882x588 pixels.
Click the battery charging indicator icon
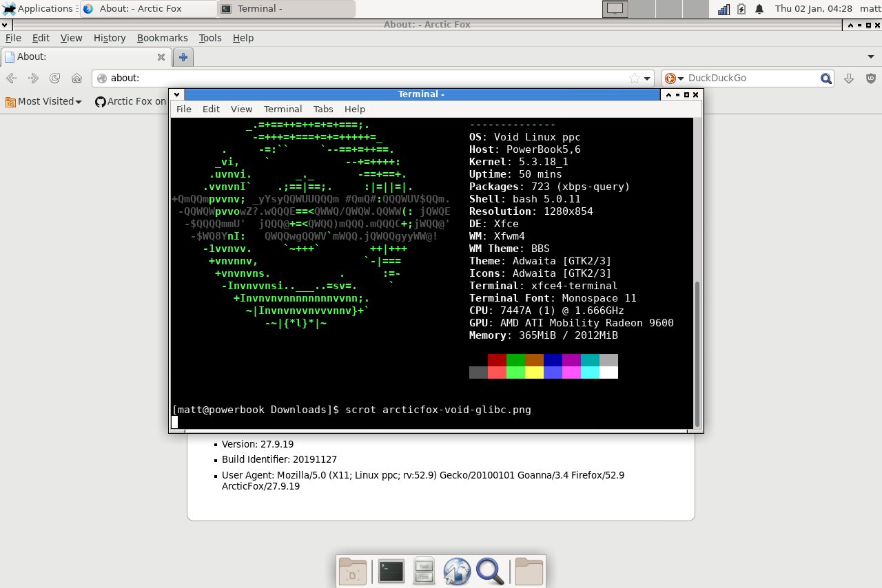pyautogui.click(x=741, y=9)
